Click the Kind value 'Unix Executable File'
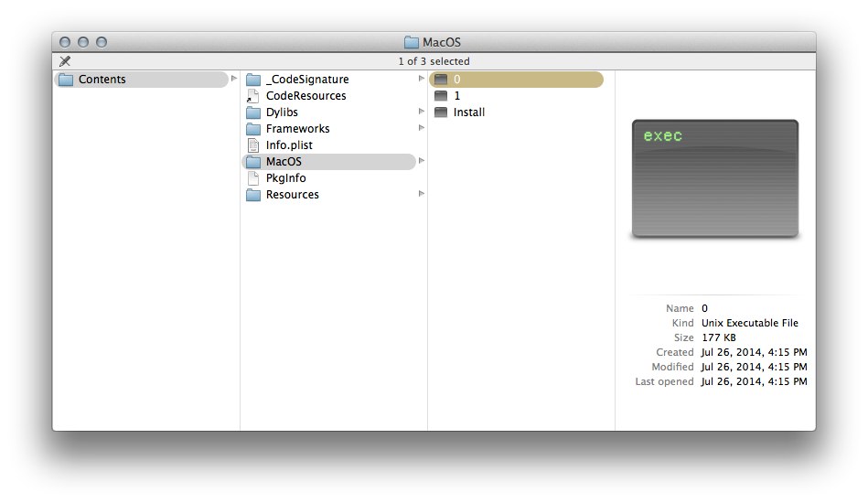 749,323
